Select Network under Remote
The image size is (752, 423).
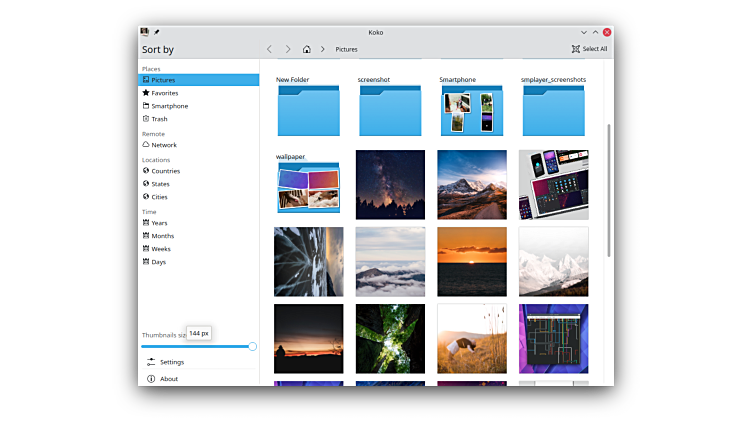click(163, 145)
